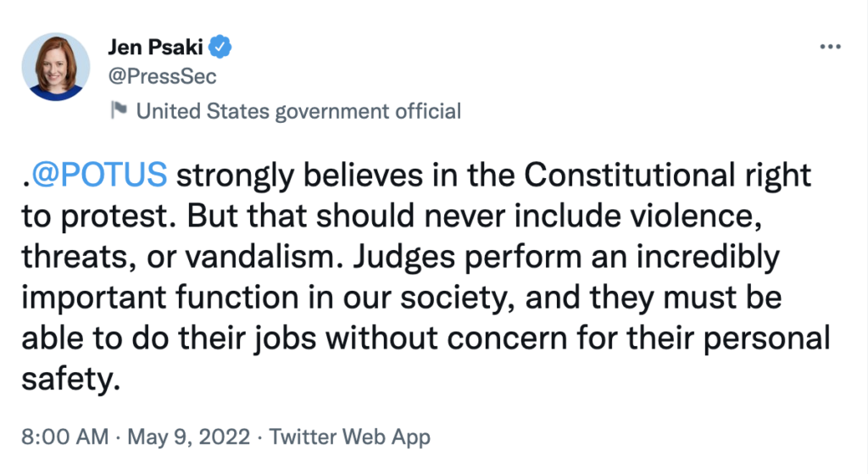
Task: Click the blue verified badge
Action: 222,46
